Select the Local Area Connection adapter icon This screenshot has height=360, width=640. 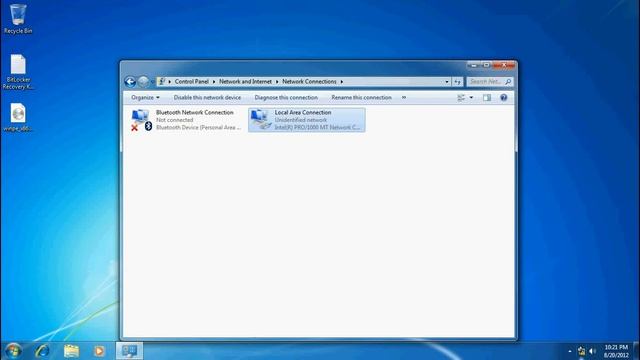(260, 120)
